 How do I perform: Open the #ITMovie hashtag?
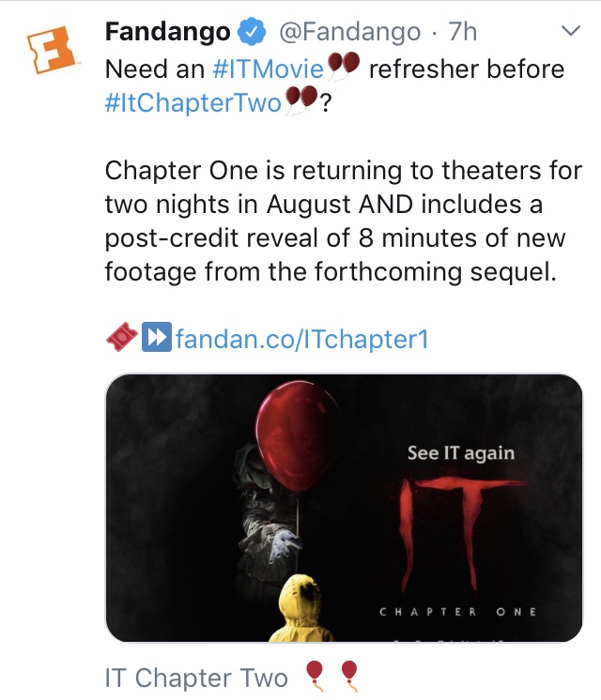pyautogui.click(x=269, y=68)
